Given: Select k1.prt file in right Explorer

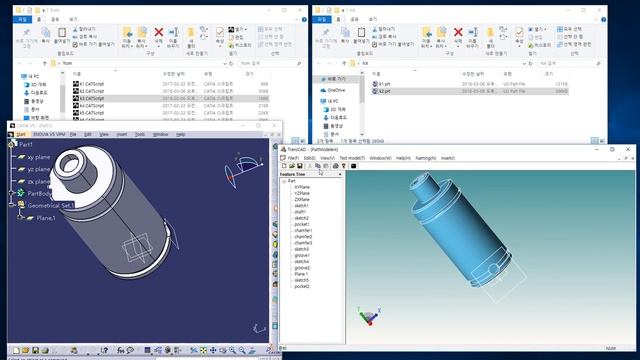Looking at the screenshot, I should coord(469,84).
